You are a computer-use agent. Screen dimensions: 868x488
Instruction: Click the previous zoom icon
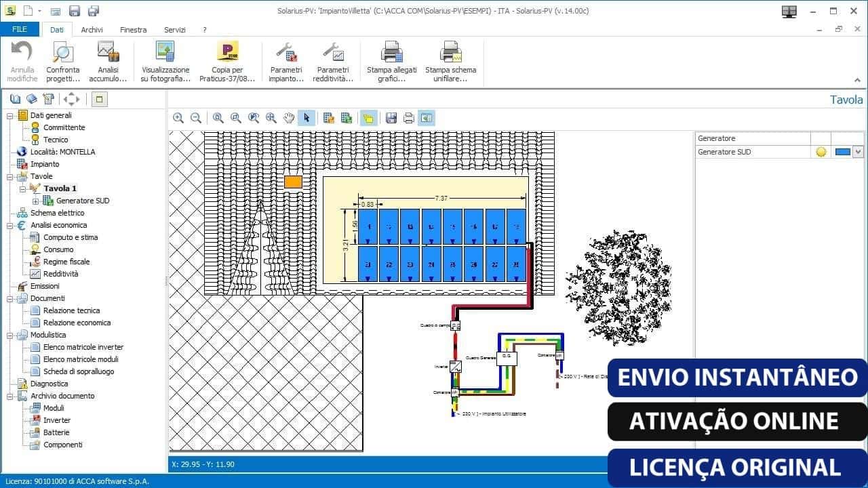254,118
